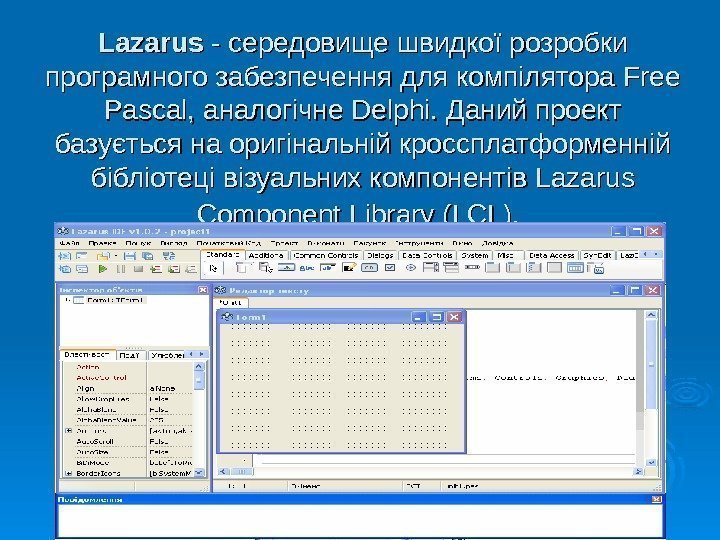Click source editor horizontal scroll-left arrow
This screenshot has height=540, width=720.
point(223,472)
